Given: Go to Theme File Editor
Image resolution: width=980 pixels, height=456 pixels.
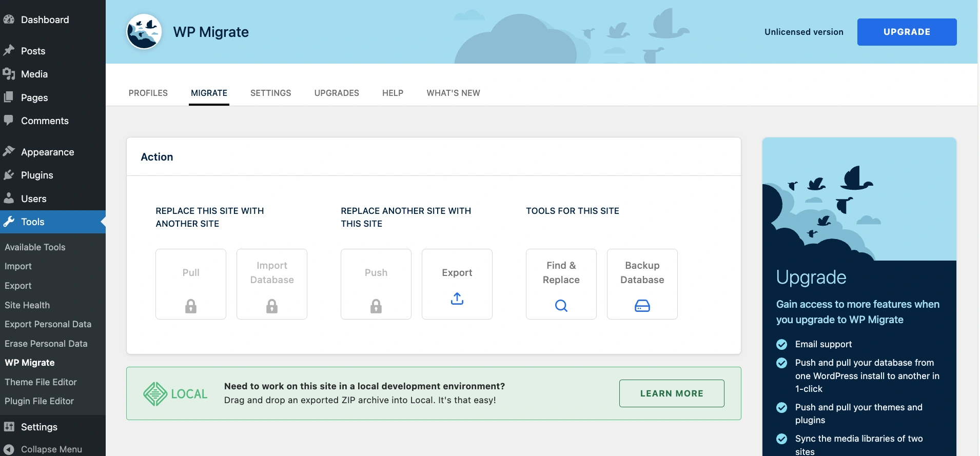Looking at the screenshot, I should tap(41, 382).
